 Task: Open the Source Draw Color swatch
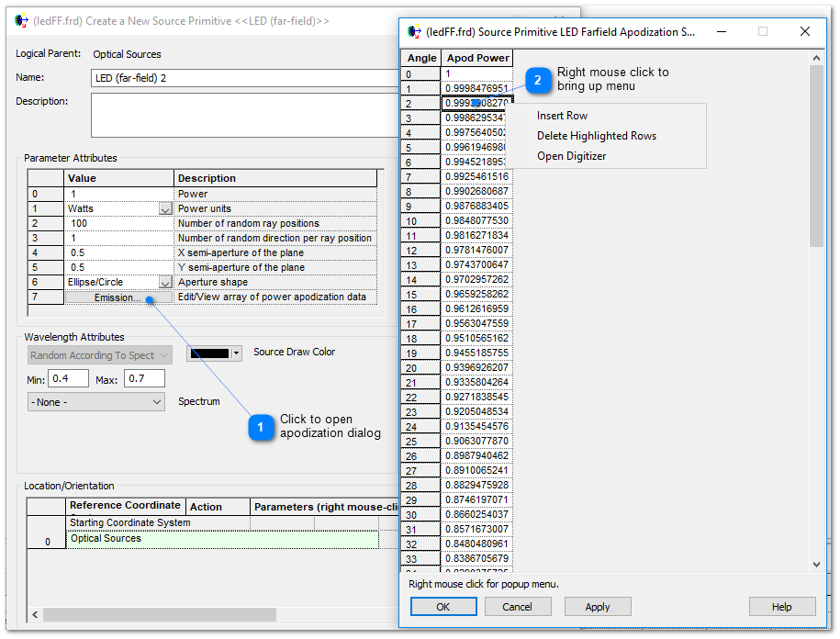tap(207, 353)
